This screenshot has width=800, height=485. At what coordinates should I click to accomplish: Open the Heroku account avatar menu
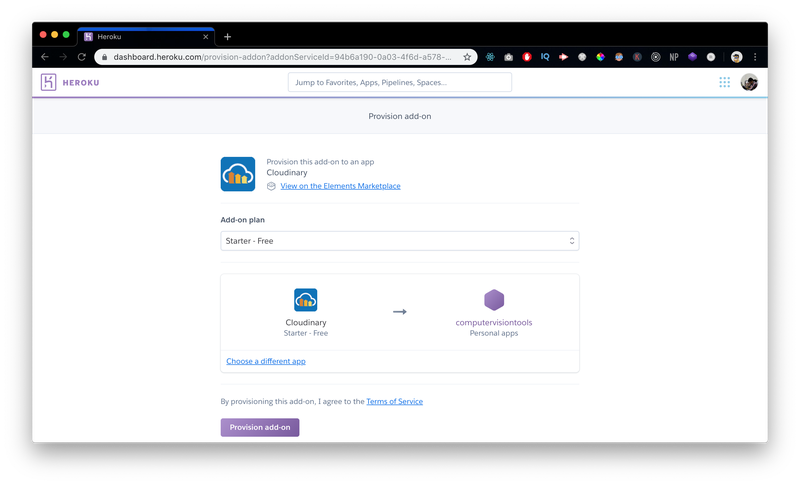pos(749,82)
